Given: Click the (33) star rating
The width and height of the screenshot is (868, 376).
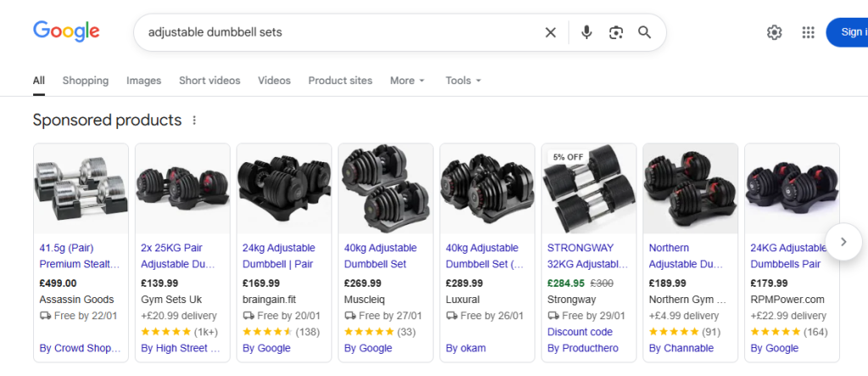Looking at the screenshot, I should (380, 332).
